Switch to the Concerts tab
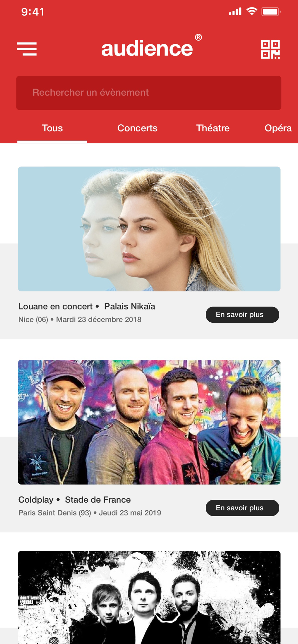 [137, 128]
